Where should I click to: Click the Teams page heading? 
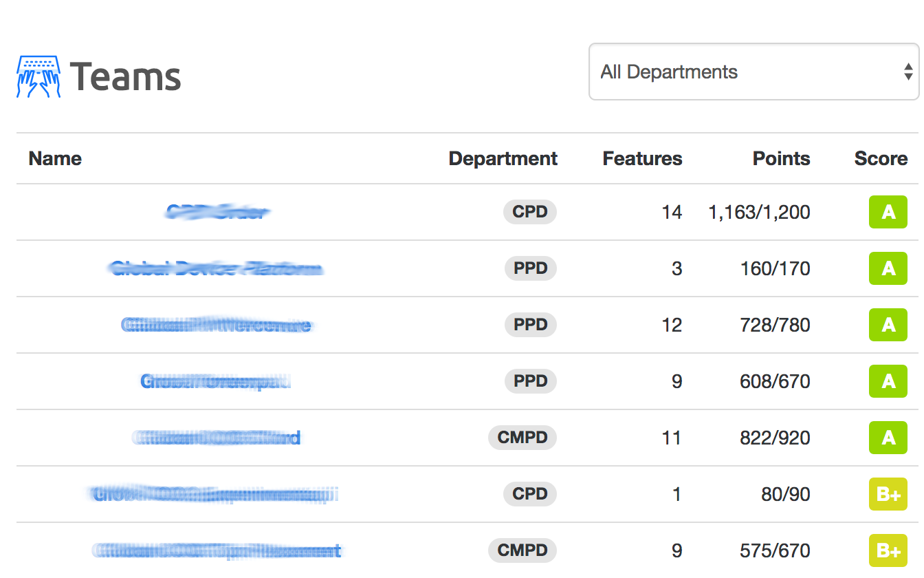(125, 76)
